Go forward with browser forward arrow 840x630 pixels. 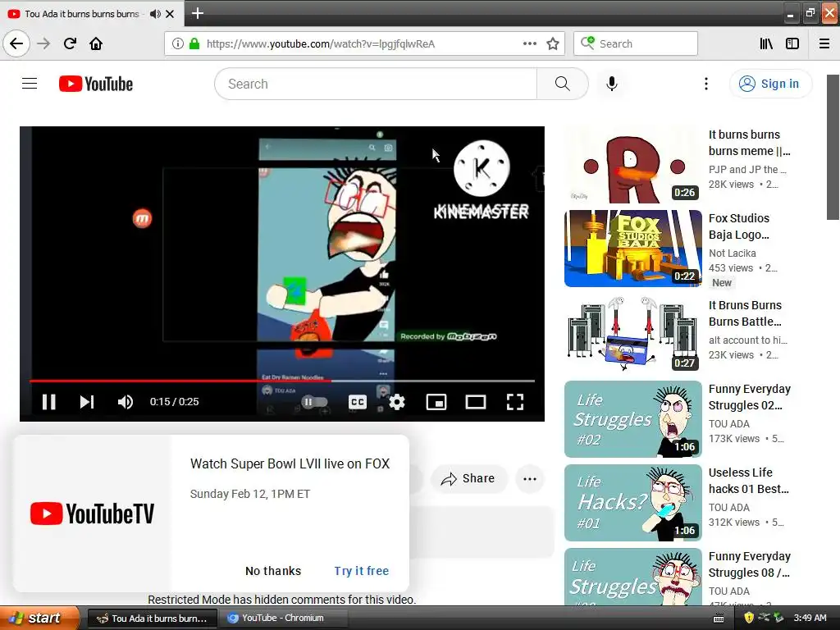click(x=43, y=43)
